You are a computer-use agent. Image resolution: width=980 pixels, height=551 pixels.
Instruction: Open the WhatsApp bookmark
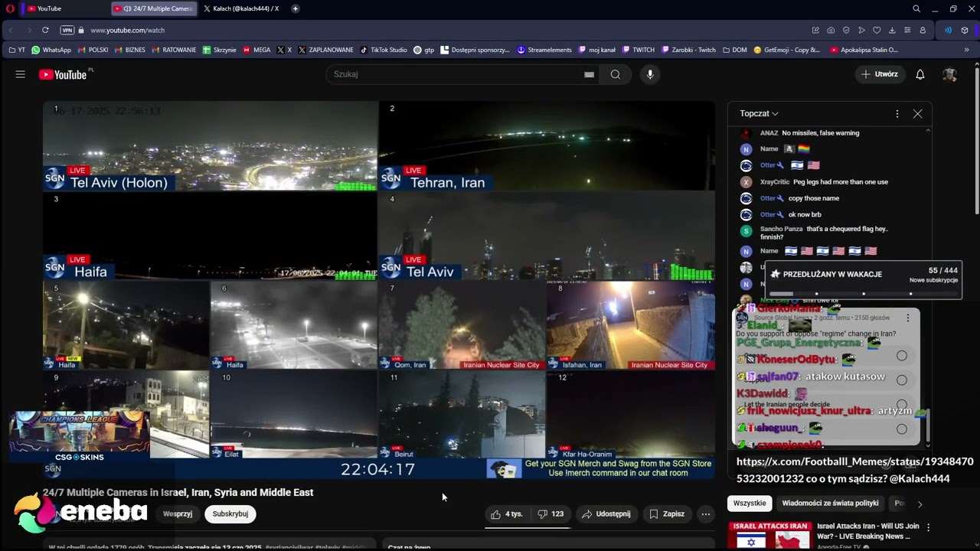(51, 50)
